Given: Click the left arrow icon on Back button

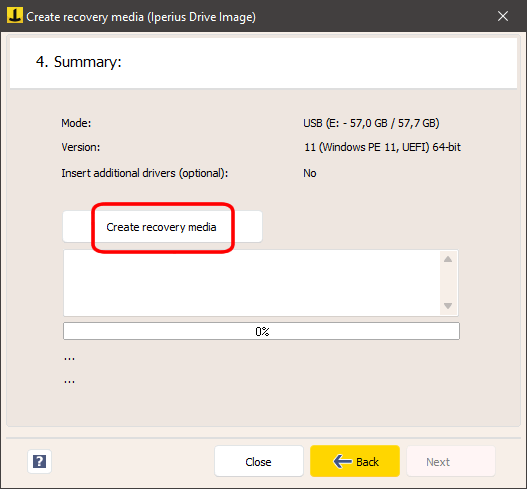Looking at the screenshot, I should tap(342, 461).
